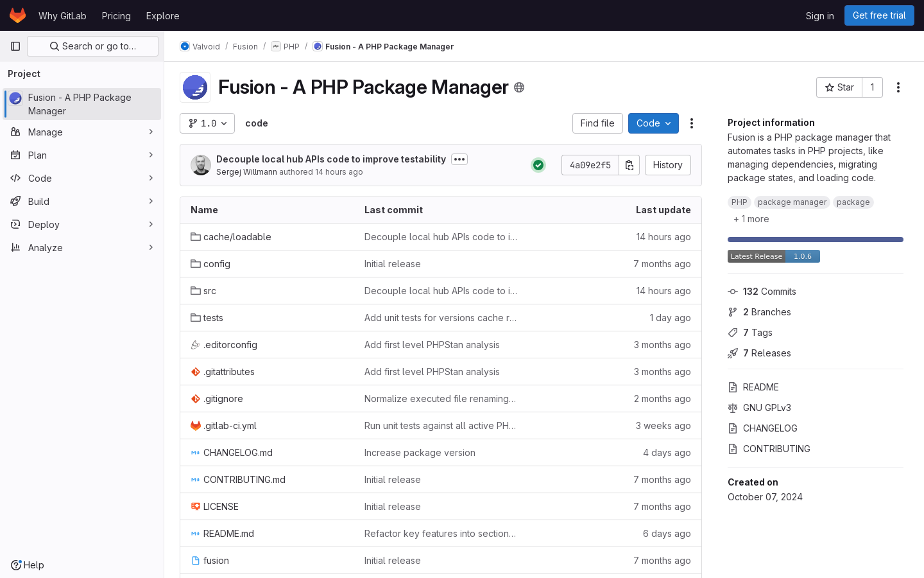Open the Search or go to field
924x578 pixels.
(x=92, y=46)
